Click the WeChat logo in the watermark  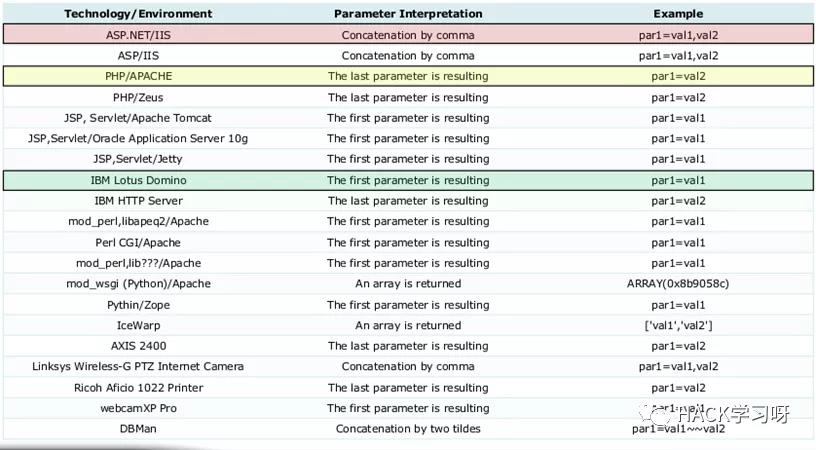(x=656, y=414)
